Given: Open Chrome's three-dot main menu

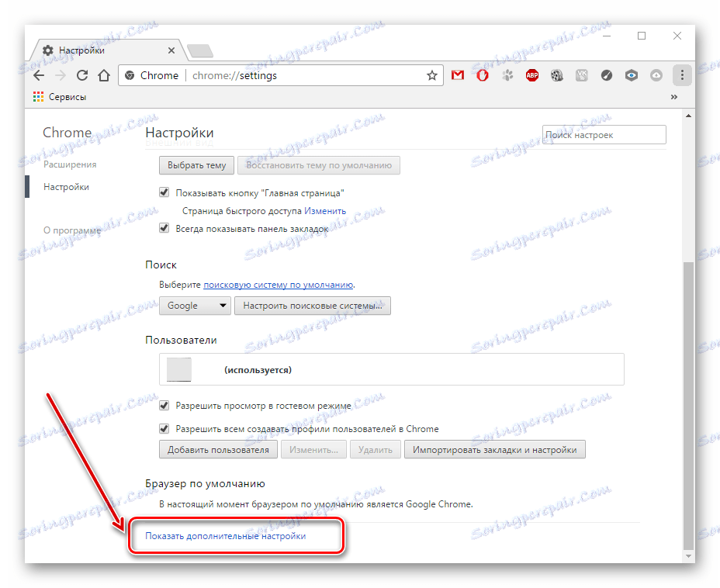Looking at the screenshot, I should coord(682,75).
